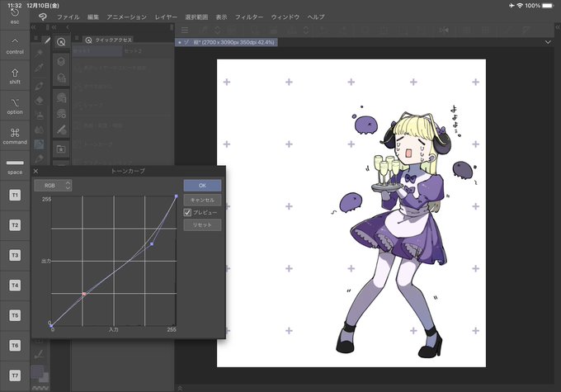
Task: Select the auto select magic wand tool
Action: [x=40, y=54]
